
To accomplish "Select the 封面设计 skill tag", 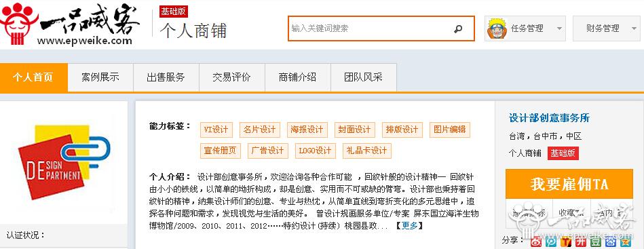I will pos(354,130).
